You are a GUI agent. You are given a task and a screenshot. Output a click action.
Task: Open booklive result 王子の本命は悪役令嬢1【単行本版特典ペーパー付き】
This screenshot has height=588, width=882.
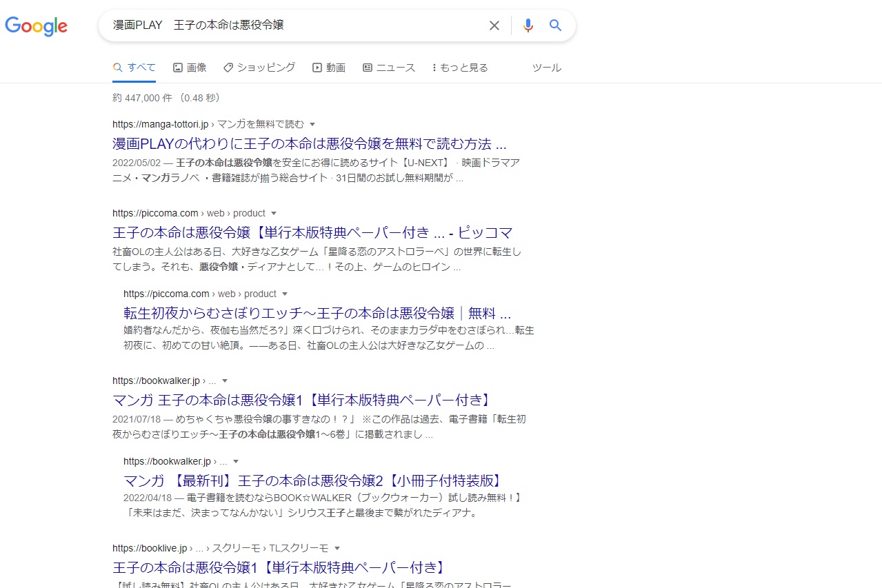279,568
